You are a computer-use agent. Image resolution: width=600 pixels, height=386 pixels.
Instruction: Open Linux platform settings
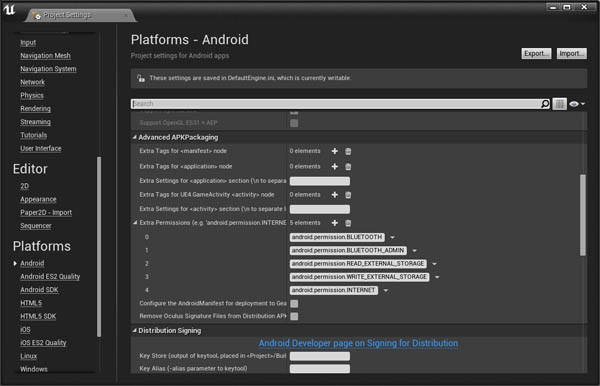coord(29,356)
